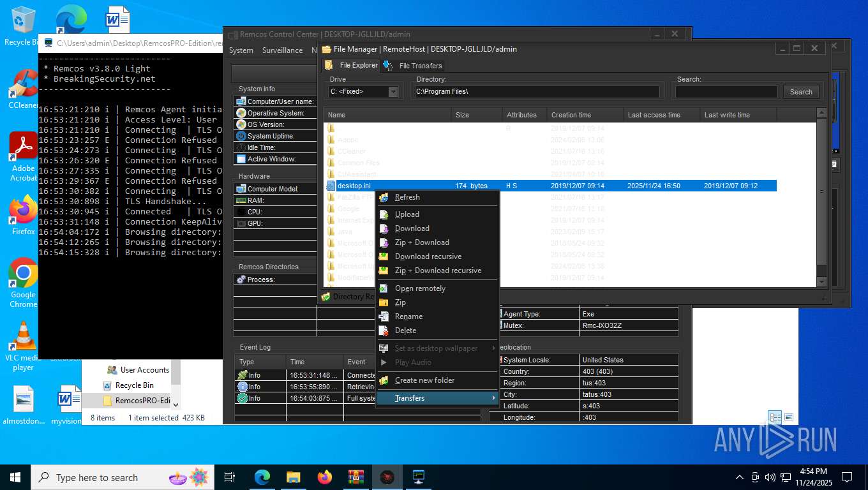Choose Zip + Download option
Viewport: 868px width, 490px height.
(422, 242)
